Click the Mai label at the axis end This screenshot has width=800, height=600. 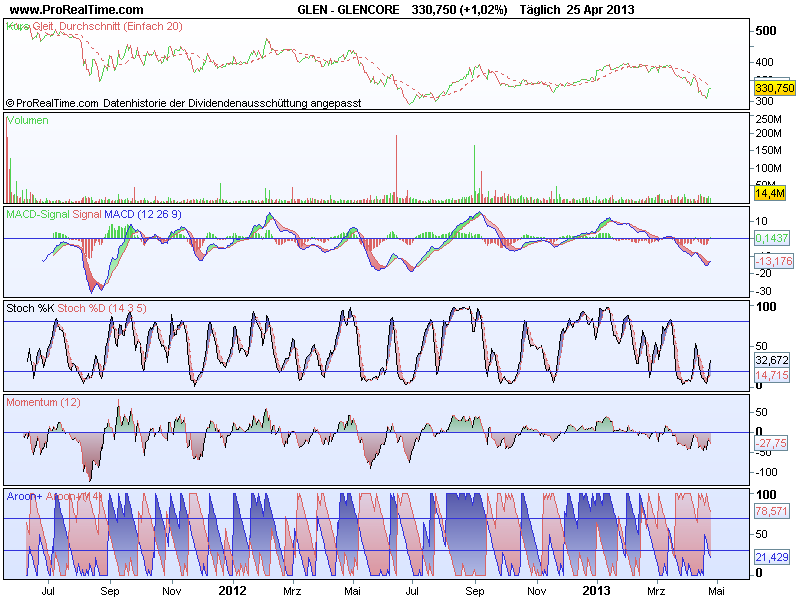[x=716, y=591]
